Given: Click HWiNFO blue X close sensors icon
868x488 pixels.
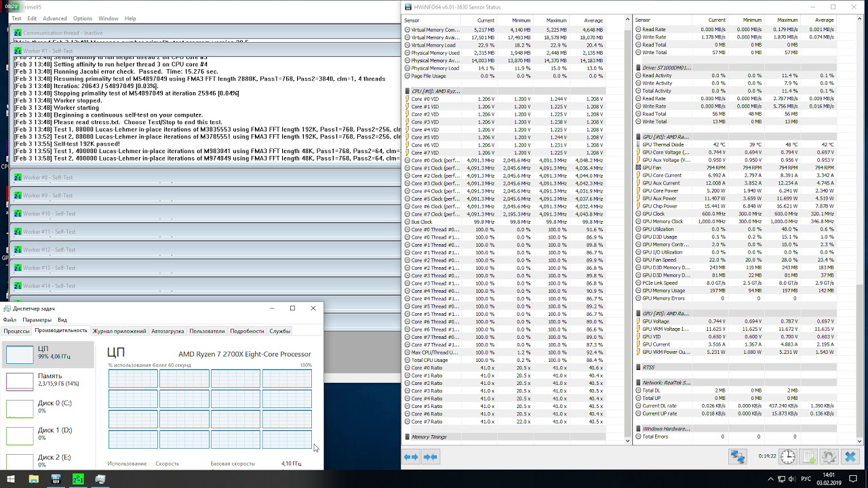Looking at the screenshot, I should (850, 457).
